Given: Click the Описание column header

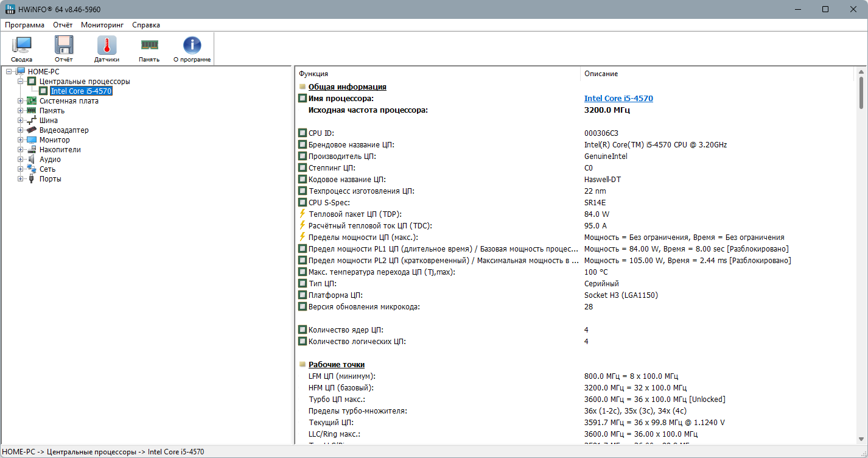Looking at the screenshot, I should (601, 74).
